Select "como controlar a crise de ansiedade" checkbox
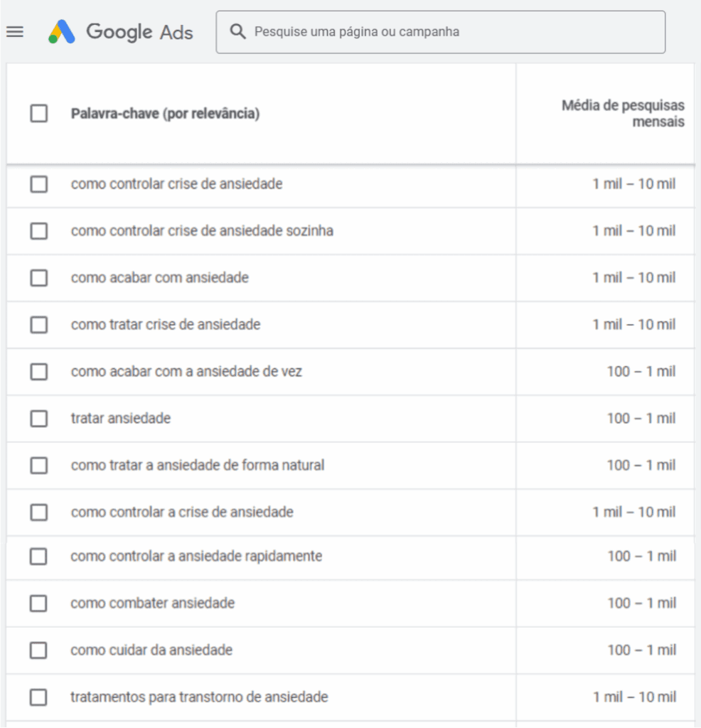This screenshot has height=728, width=701. pos(39,513)
